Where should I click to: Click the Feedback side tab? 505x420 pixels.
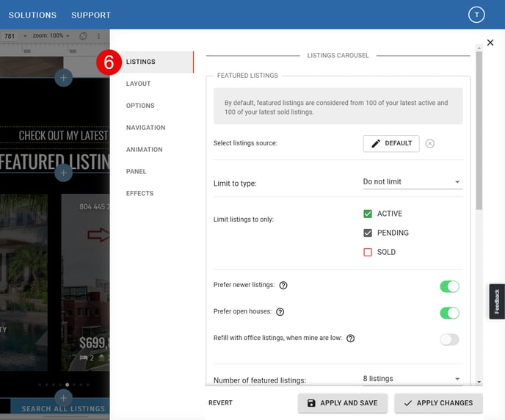pyautogui.click(x=497, y=302)
